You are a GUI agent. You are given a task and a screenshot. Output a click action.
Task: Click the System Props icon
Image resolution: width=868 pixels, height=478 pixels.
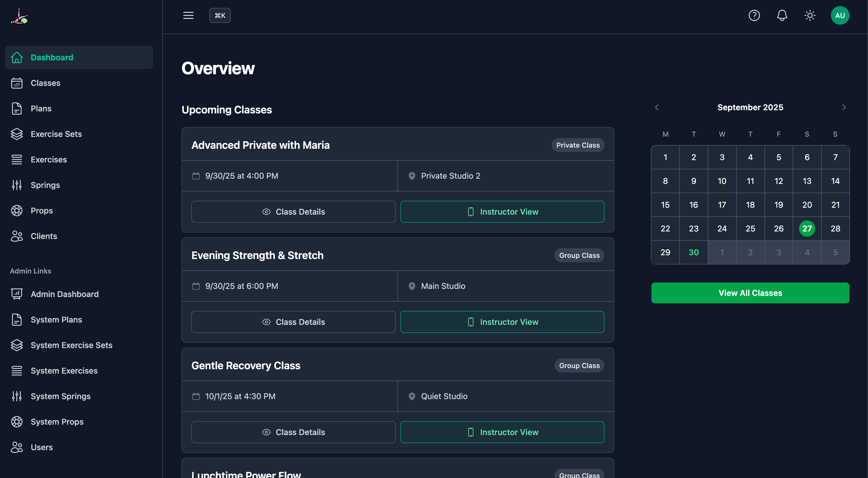click(x=17, y=421)
